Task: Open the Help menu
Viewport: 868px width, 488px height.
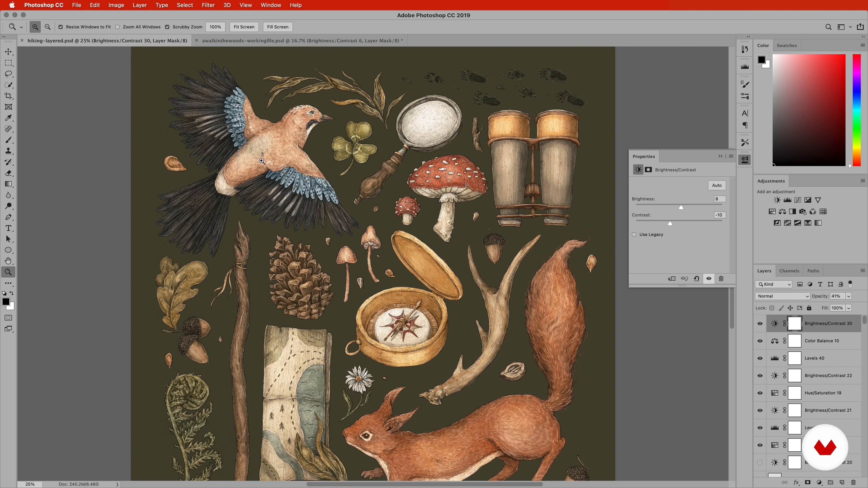Action: [295, 5]
